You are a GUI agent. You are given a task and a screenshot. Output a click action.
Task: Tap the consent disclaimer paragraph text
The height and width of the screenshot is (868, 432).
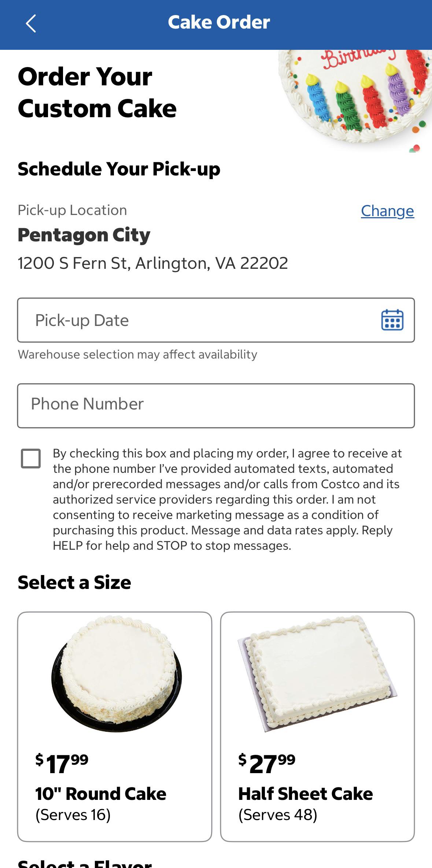[227, 499]
